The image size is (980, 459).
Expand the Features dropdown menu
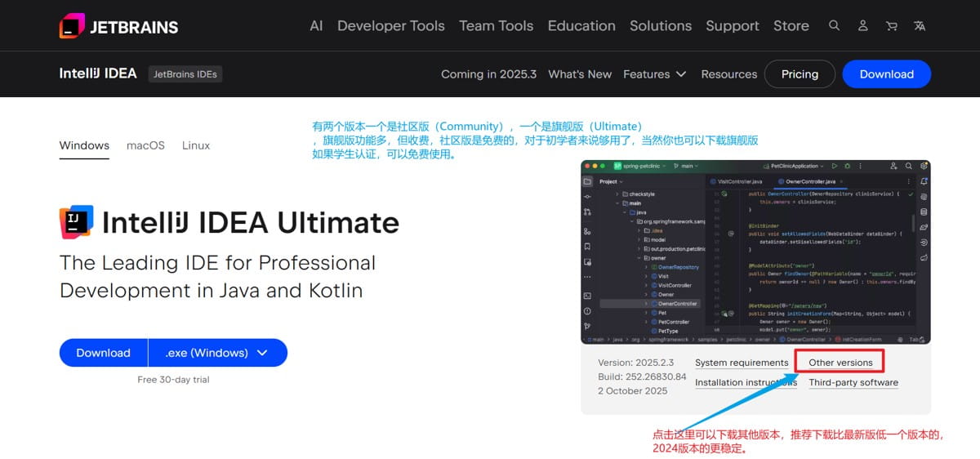point(654,74)
